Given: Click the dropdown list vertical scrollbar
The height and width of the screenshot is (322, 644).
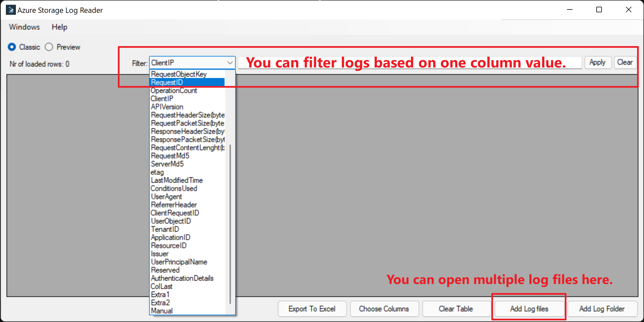Looking at the screenshot, I should (230, 223).
